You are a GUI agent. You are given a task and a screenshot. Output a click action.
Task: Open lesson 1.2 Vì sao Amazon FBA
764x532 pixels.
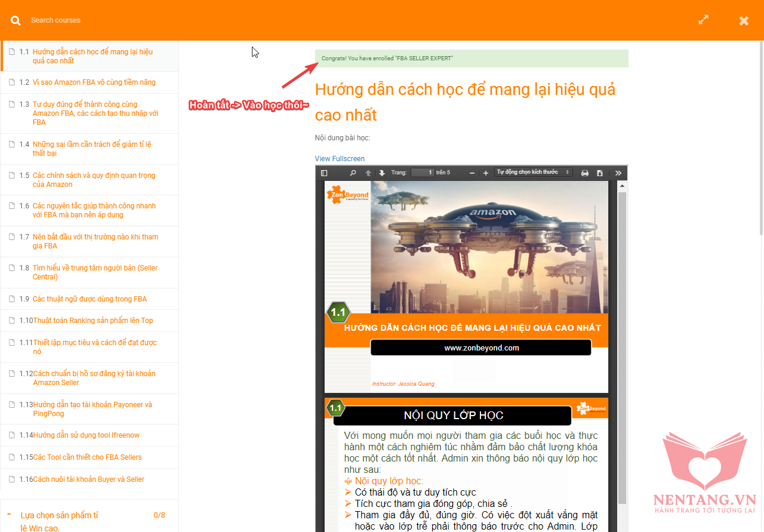point(94,82)
